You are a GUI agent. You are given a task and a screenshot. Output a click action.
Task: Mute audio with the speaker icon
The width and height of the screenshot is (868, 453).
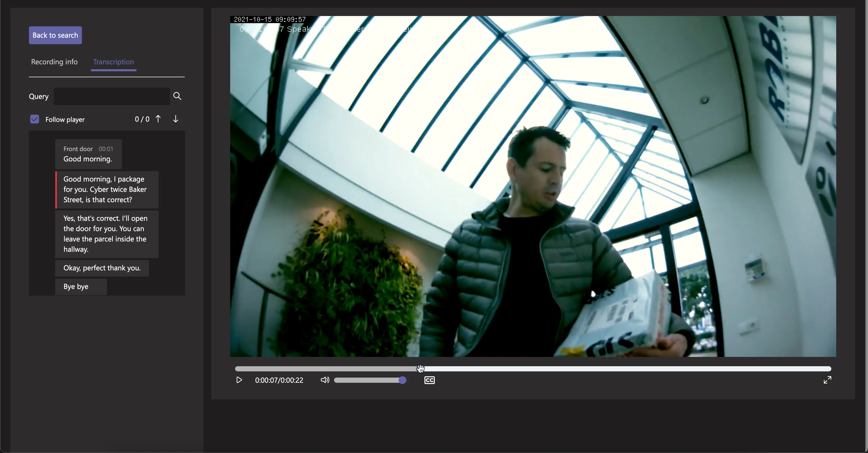click(x=325, y=380)
